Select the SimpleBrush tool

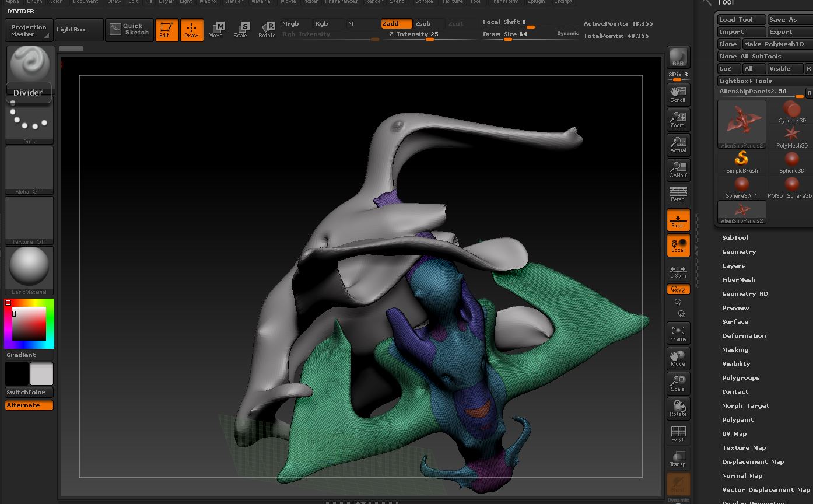(x=742, y=162)
